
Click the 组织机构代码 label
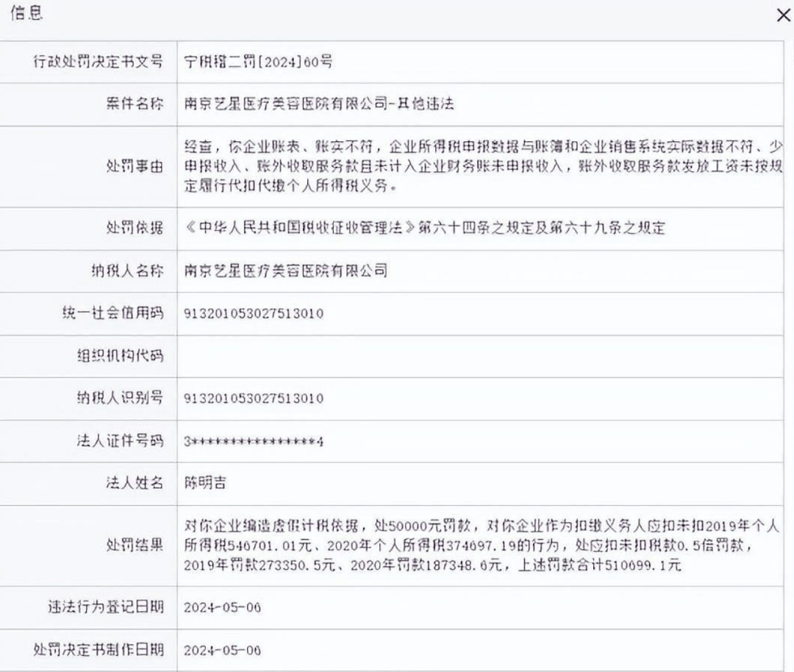point(121,356)
